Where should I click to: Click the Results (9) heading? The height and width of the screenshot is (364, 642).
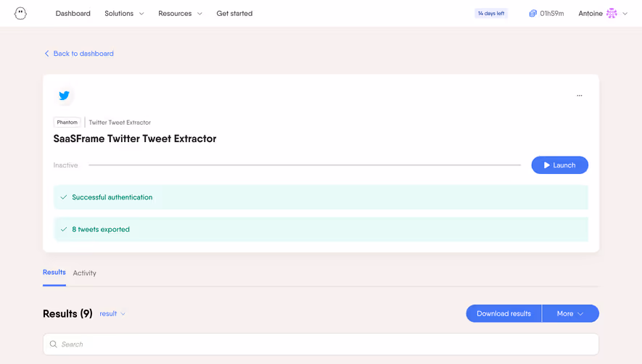[67, 314]
